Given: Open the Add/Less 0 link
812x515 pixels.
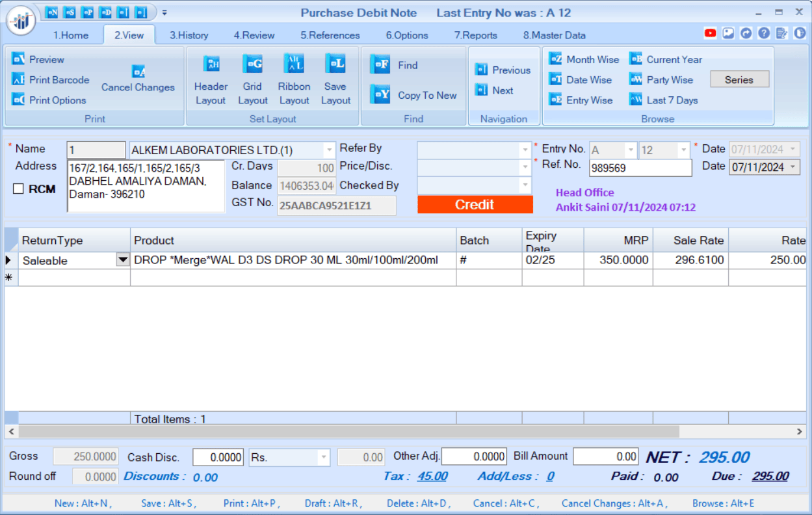Looking at the screenshot, I should (x=550, y=476).
